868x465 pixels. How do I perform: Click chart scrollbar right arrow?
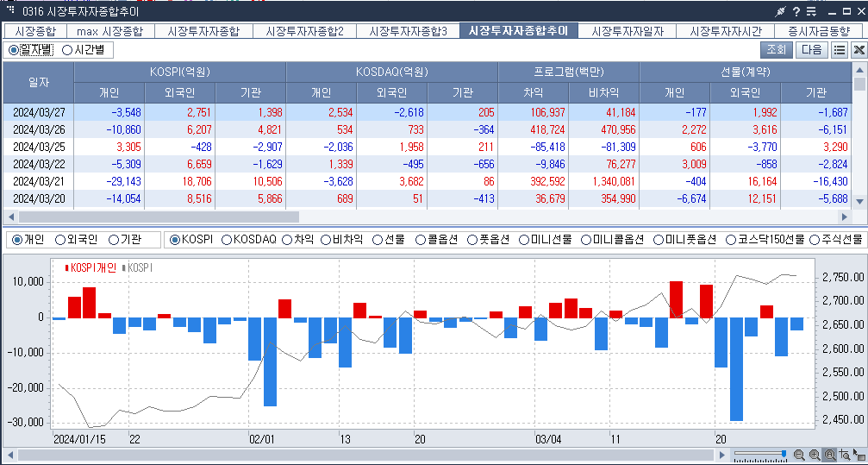pyautogui.click(x=721, y=455)
